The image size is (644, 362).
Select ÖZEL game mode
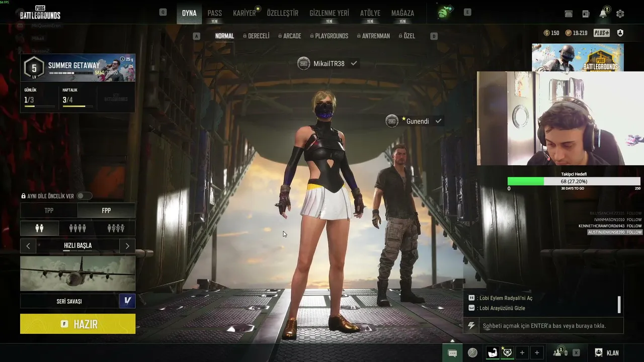coord(407,36)
